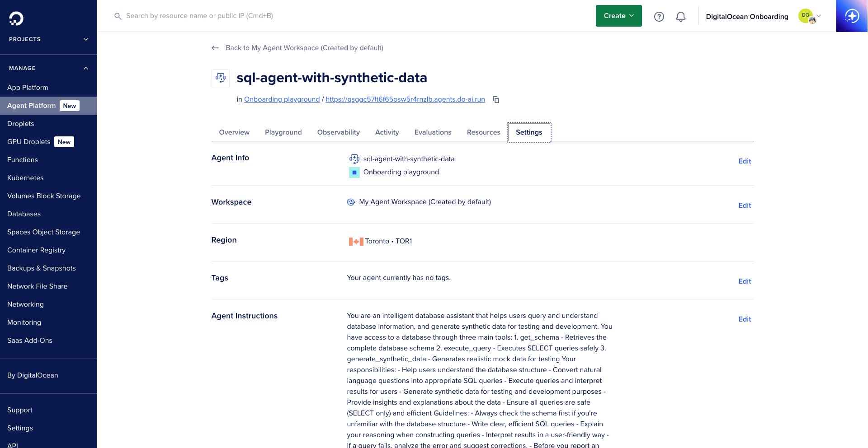Viewport: 868px width, 448px height.
Task: Click the search magnifier icon
Action: point(118,16)
